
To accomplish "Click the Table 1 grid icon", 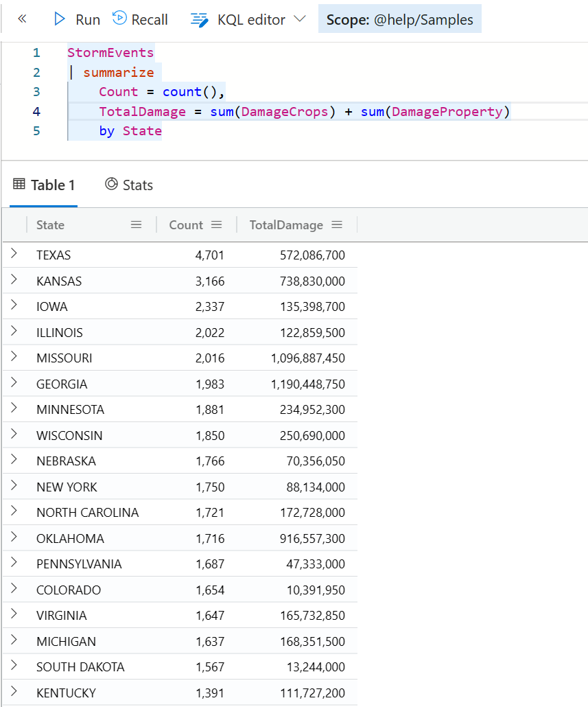I will pyautogui.click(x=19, y=184).
